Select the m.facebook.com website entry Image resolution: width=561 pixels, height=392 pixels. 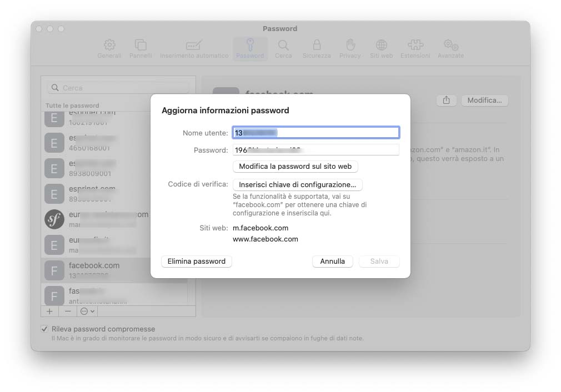pos(261,228)
